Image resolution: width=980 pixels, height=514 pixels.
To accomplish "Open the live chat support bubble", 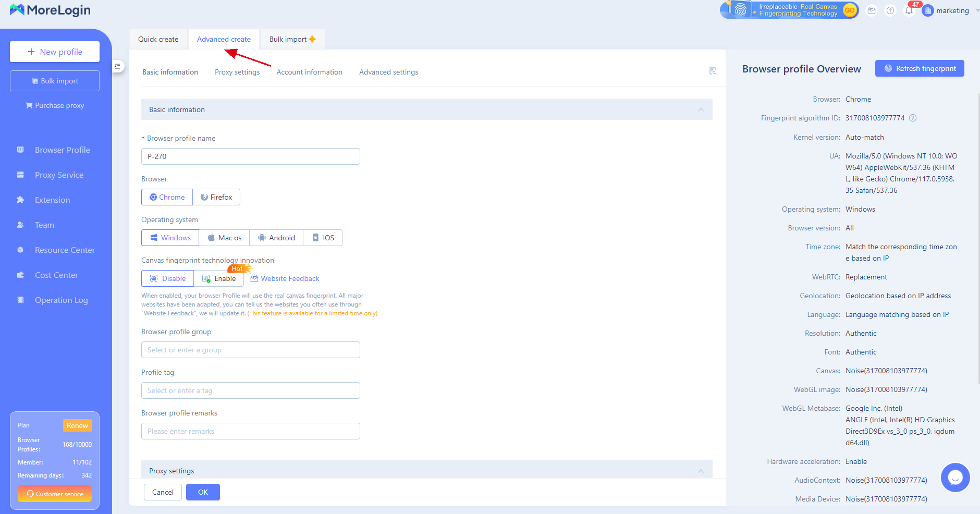I will click(x=955, y=477).
